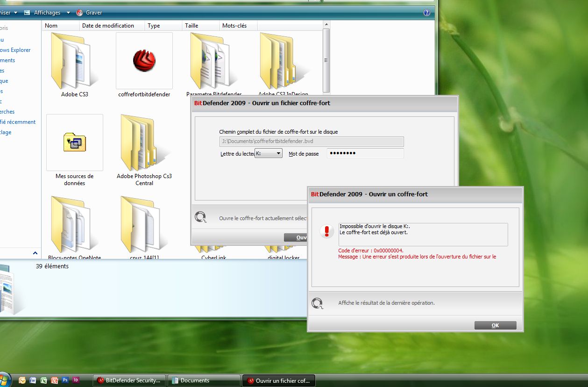Open the Adobe CS3 folder icon
588x387 pixels.
[x=74, y=61]
